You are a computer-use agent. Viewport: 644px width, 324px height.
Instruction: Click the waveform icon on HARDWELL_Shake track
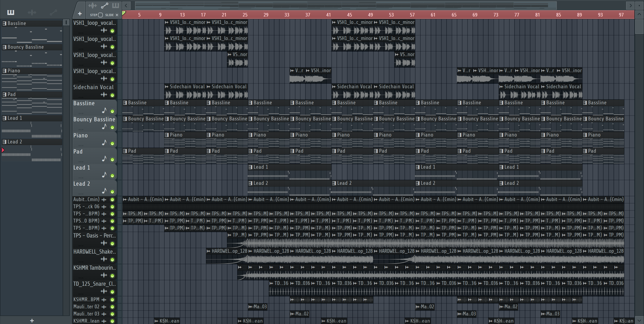click(104, 259)
